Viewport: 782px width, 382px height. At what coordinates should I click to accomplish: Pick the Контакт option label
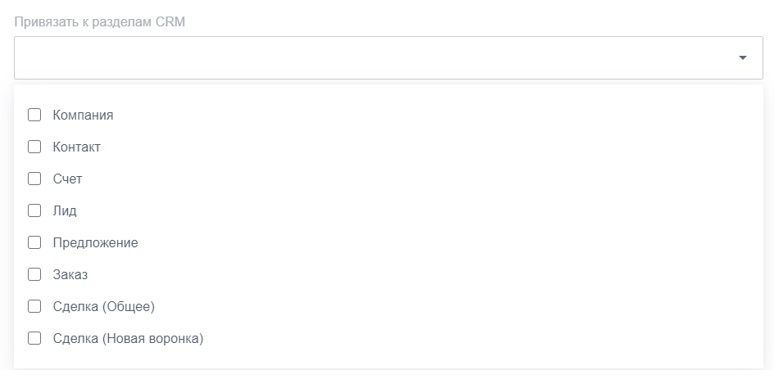coord(77,147)
